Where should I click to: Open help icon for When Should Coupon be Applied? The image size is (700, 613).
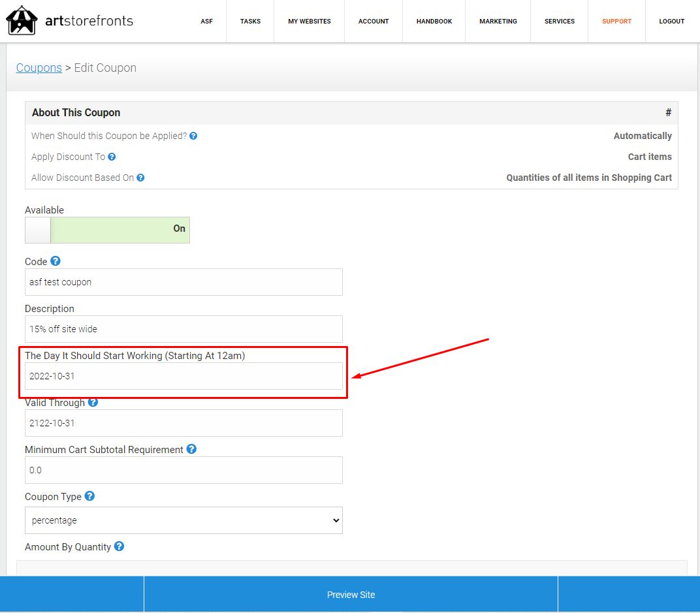click(193, 136)
